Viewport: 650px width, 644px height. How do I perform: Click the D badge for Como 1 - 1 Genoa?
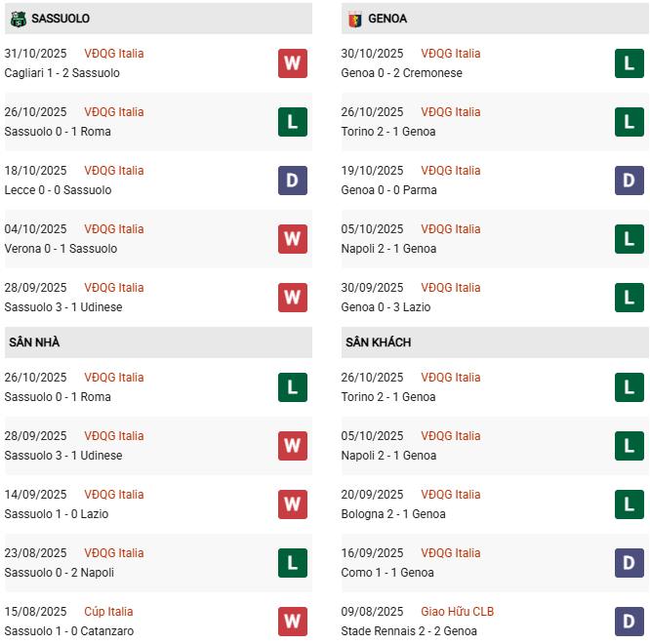click(630, 563)
